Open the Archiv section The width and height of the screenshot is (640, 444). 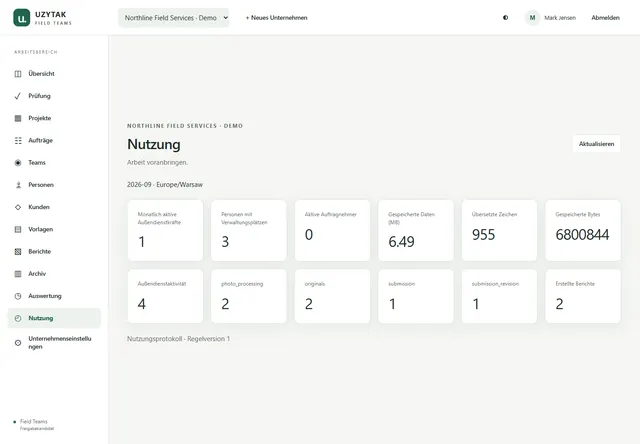pos(54,274)
